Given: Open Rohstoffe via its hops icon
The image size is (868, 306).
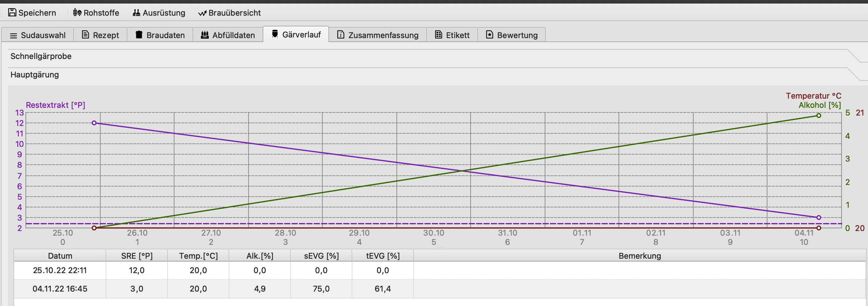Looking at the screenshot, I should pyautogui.click(x=77, y=13).
